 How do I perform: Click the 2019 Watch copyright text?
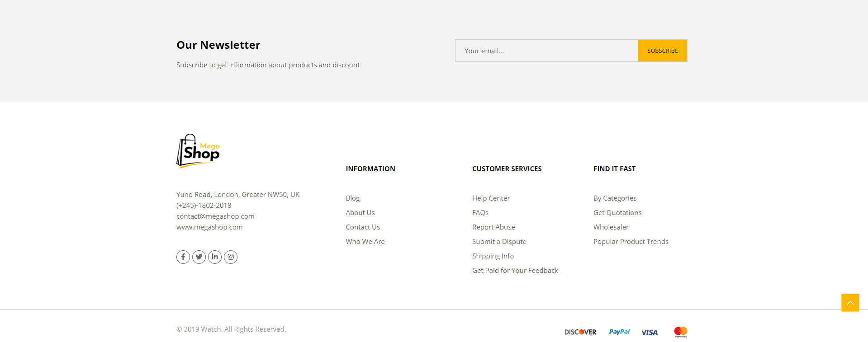pyautogui.click(x=231, y=329)
